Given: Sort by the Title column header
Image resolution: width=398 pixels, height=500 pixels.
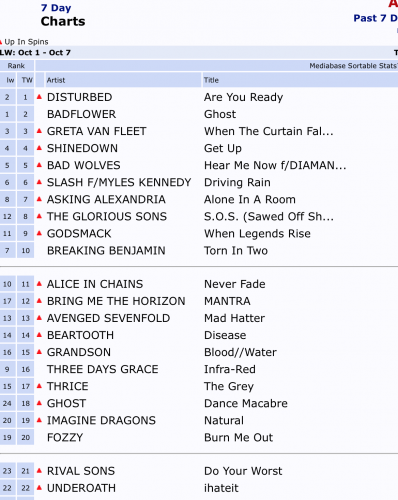Looking at the screenshot, I should (x=211, y=80).
